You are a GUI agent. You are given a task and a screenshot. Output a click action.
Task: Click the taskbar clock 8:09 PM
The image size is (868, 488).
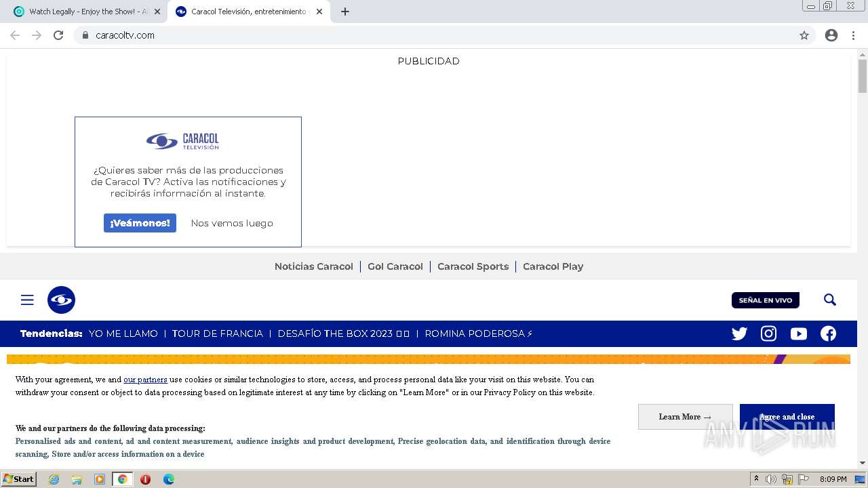tap(833, 479)
